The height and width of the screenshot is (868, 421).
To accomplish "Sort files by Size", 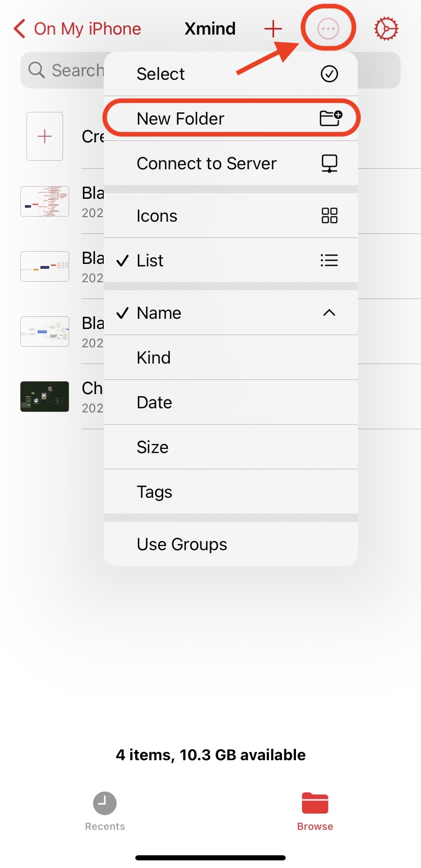I will pos(231,447).
